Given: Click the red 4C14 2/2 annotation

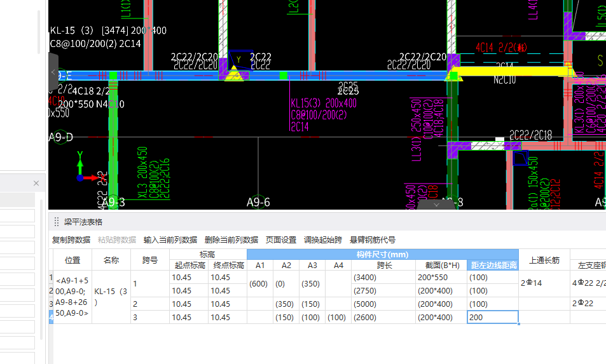Looking at the screenshot, I should 501,48.
